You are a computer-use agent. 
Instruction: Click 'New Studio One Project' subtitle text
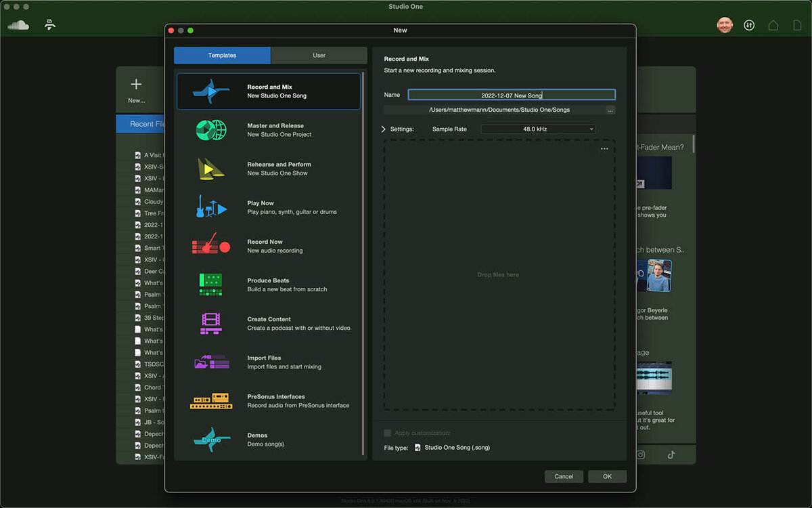click(279, 135)
